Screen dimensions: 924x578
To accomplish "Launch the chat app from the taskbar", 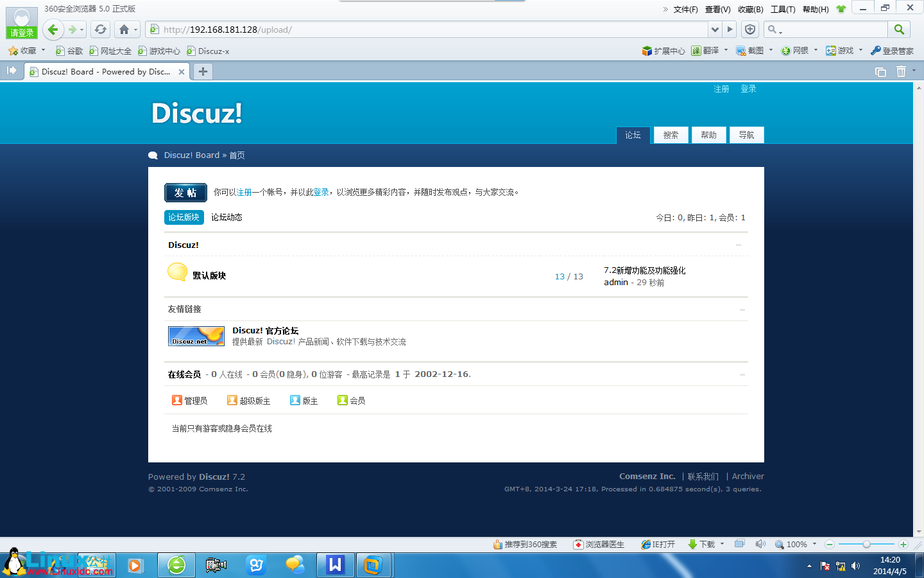I will pyautogui.click(x=295, y=566).
